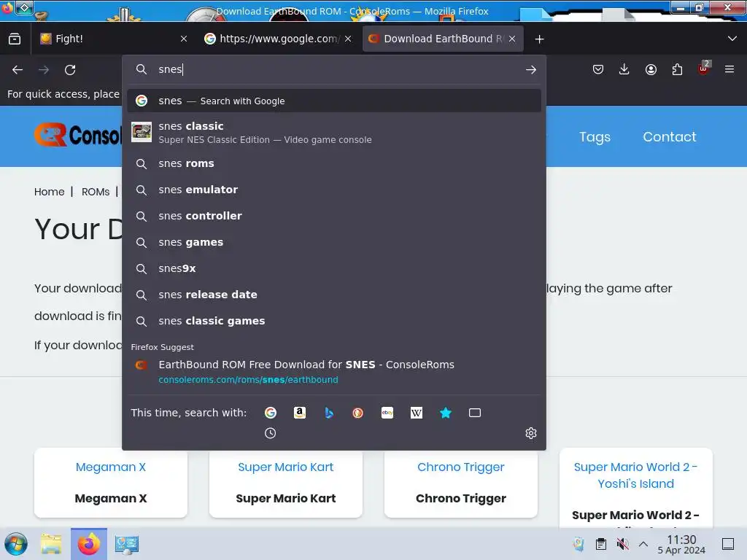The image size is (747, 560).
Task: Go forward one page
Action: (x=44, y=70)
